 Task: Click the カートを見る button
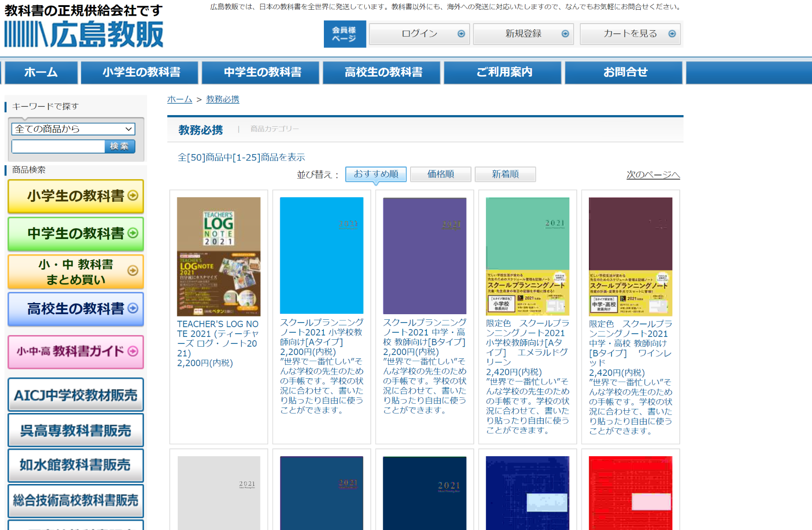(x=630, y=34)
